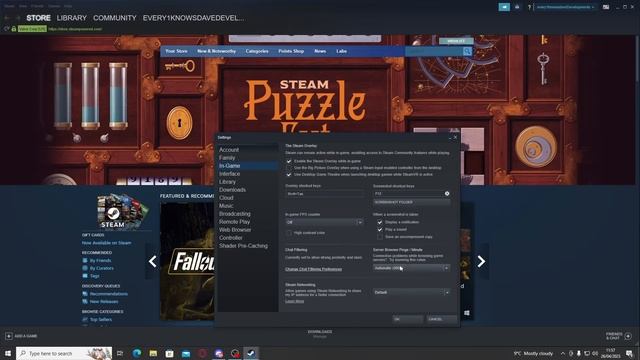Viewport: 640px width, 360px height.
Task: Click the green padlock security icon
Action: click(13, 29)
